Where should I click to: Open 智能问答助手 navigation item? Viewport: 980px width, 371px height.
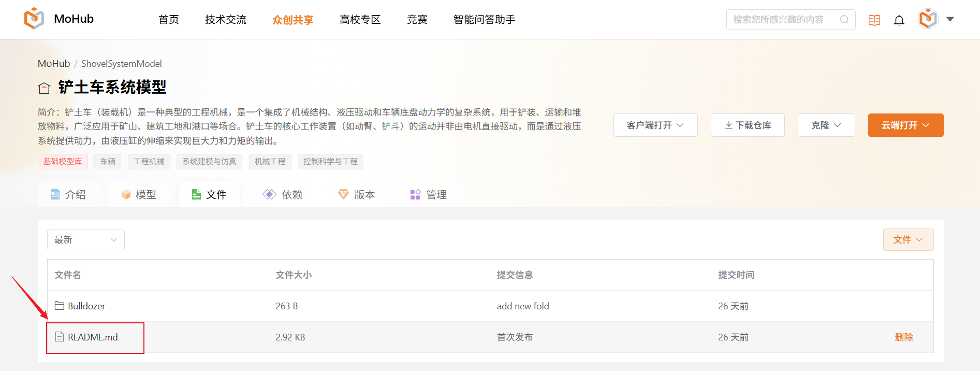click(x=485, y=20)
